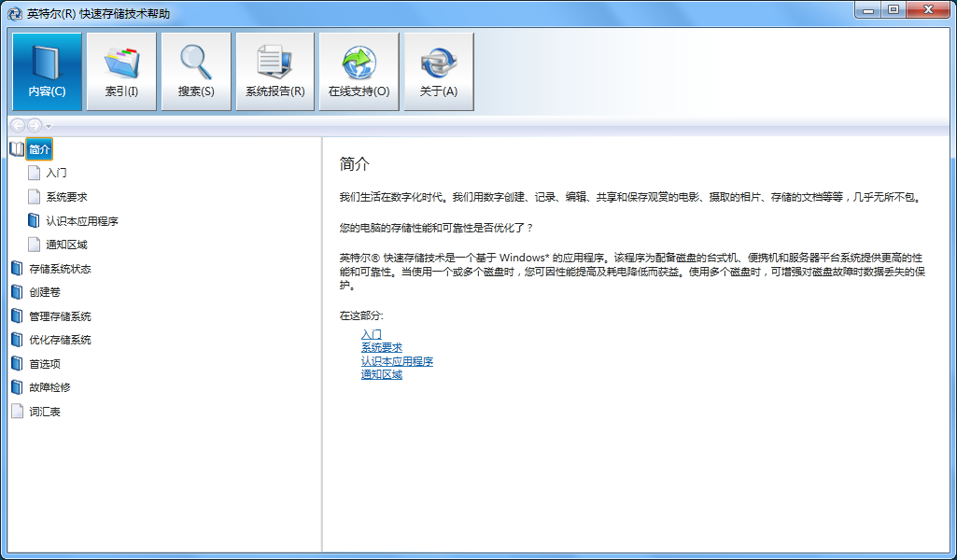957x560 pixels.
Task: Select 通知区域 in the contents tree
Action: [x=66, y=245]
